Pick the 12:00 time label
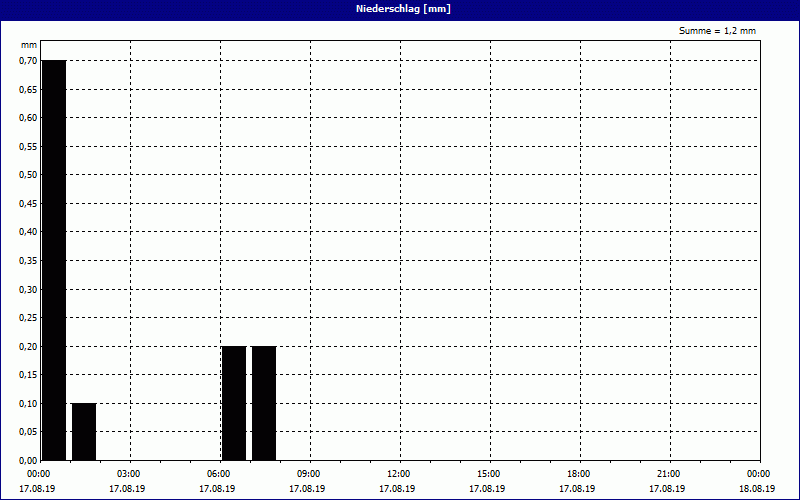The height and width of the screenshot is (500, 800). pyautogui.click(x=398, y=474)
